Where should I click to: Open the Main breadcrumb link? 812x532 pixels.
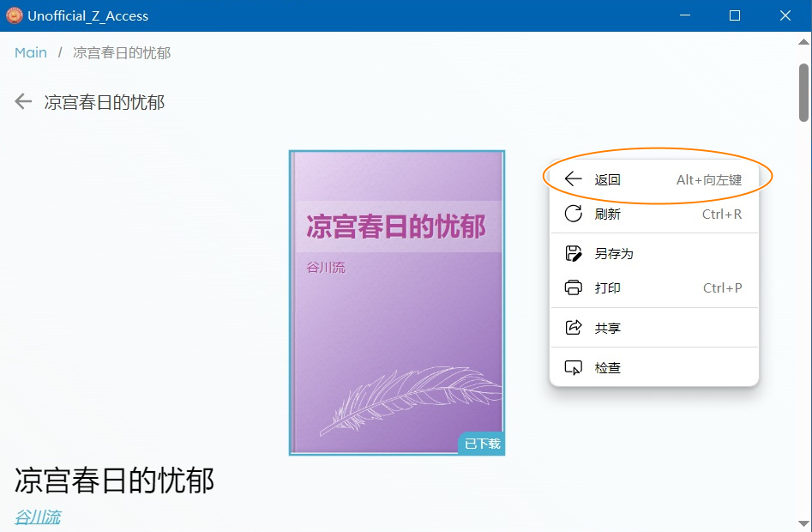pos(31,53)
